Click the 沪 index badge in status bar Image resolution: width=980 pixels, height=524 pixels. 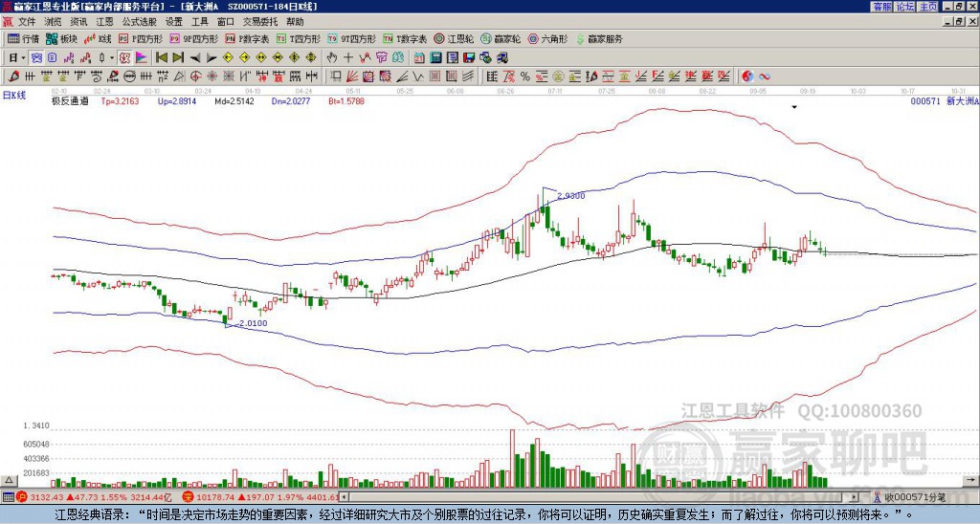pyautogui.click(x=23, y=497)
